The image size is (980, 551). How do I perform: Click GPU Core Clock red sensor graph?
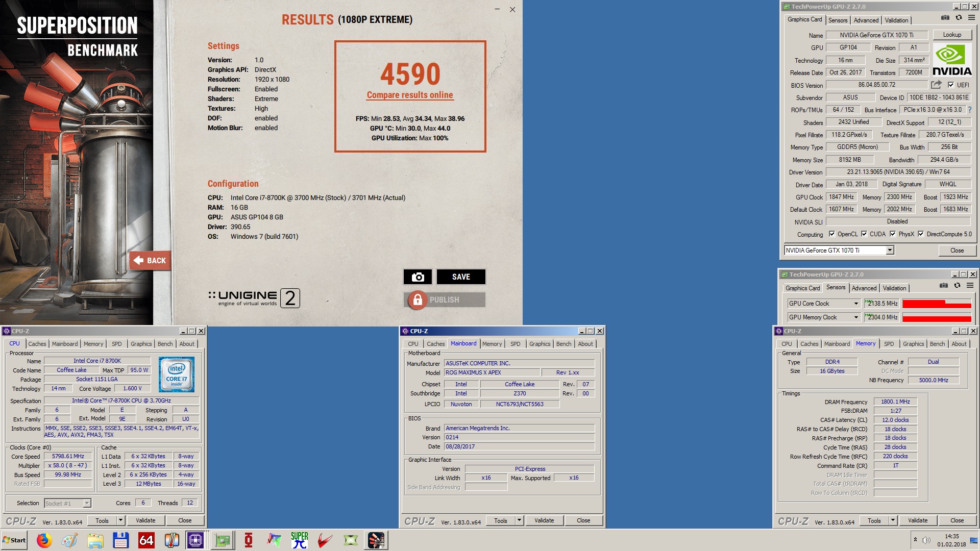click(937, 304)
